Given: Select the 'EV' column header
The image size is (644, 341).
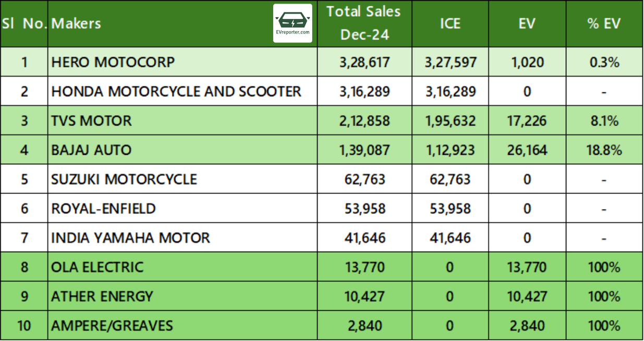Looking at the screenshot, I should click(527, 23).
